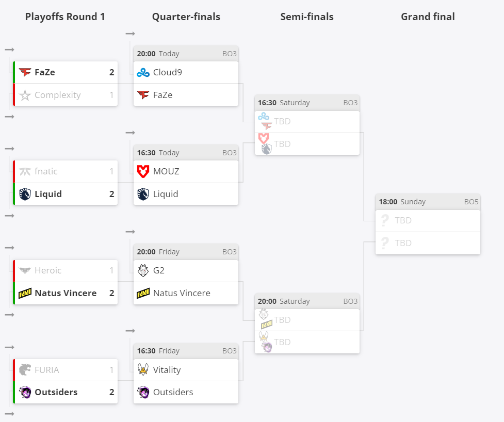The height and width of the screenshot is (422, 504).
Task: Click the G2 logo icon
Action: pos(143,270)
